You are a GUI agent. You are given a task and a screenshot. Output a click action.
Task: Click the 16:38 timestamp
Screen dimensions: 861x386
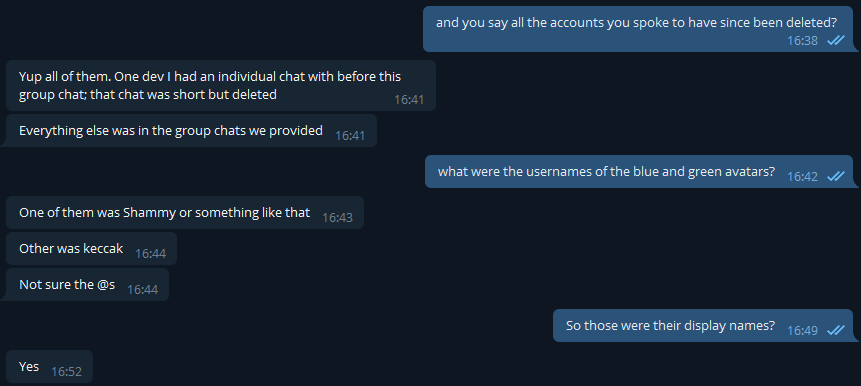click(x=802, y=41)
